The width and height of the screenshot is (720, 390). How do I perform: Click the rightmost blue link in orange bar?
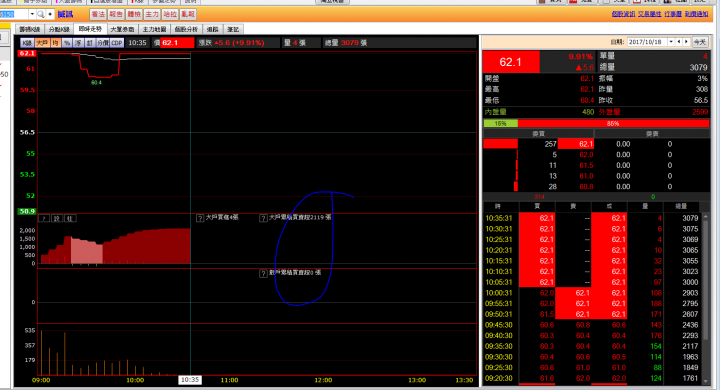point(696,14)
